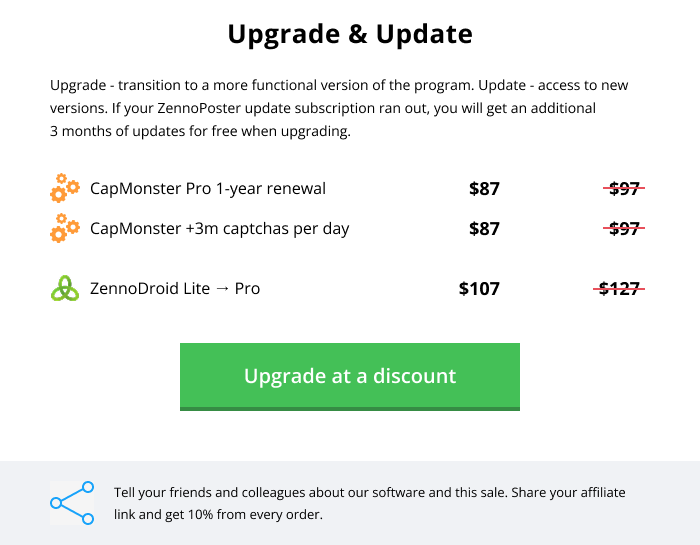
Task: Click the affiliate link share message text
Action: (369, 503)
